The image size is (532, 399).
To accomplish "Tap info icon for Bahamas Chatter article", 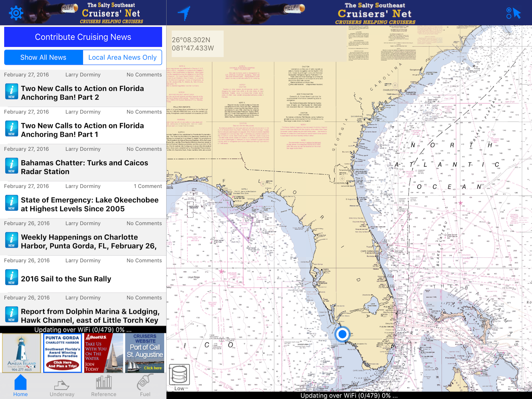I will click(11, 166).
